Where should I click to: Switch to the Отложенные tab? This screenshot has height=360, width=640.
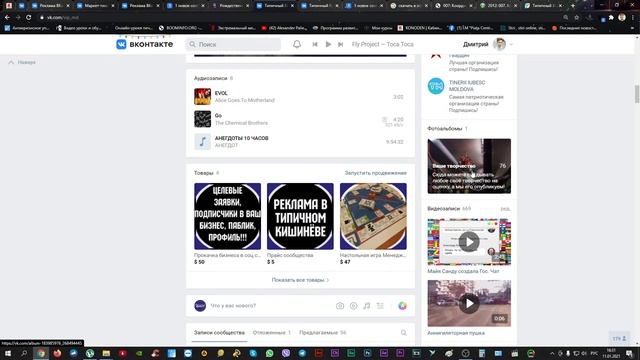(x=272, y=333)
